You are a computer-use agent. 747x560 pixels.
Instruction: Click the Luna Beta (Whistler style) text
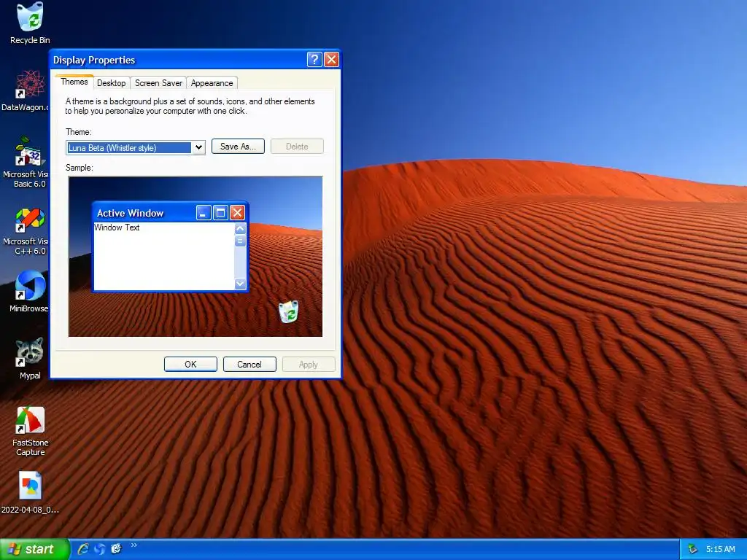[112, 147]
